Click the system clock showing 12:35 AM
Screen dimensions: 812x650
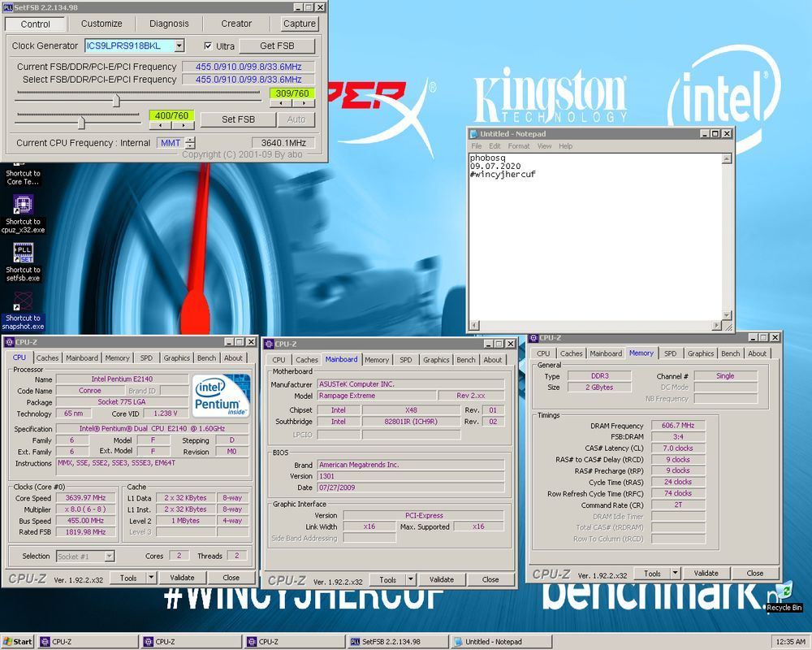[790, 642]
